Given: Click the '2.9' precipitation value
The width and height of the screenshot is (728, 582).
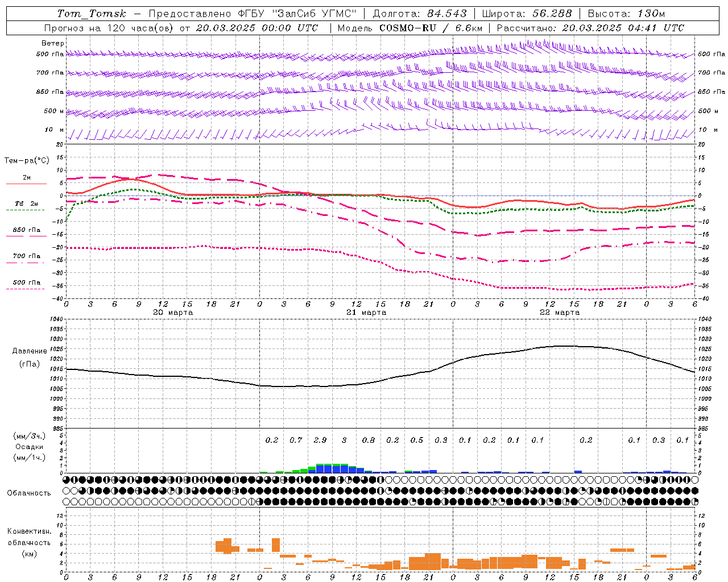Looking at the screenshot, I should (x=320, y=440).
